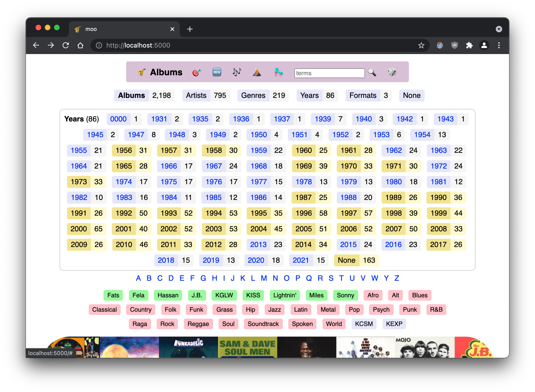Switch to the Artists 795 tab
The image size is (535, 392).
[196, 95]
